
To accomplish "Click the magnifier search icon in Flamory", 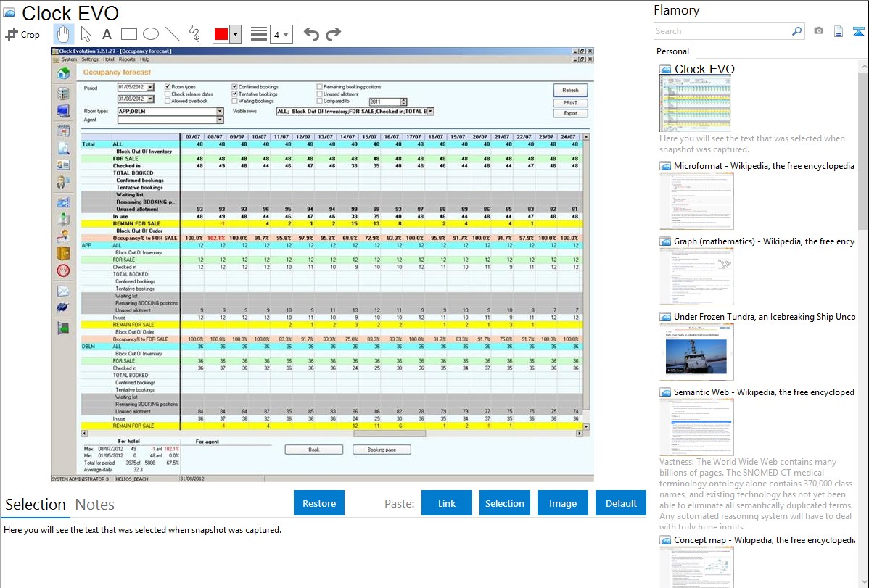I will coord(796,31).
